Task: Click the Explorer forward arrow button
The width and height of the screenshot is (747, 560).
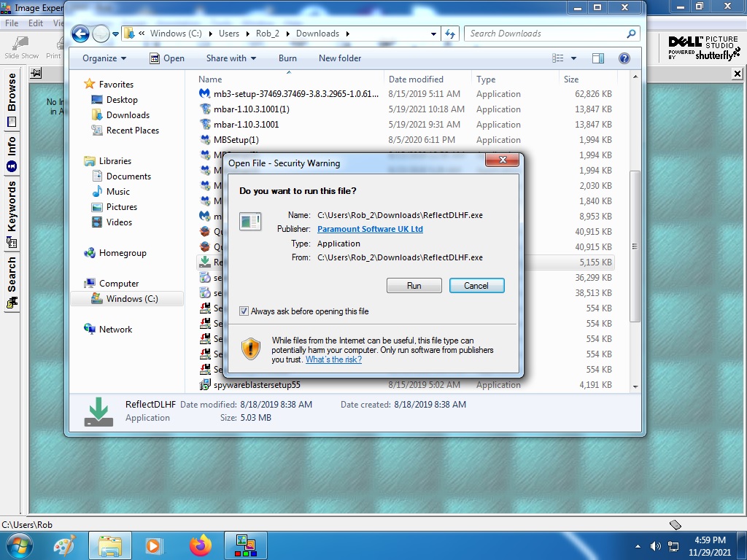Action: pyautogui.click(x=101, y=34)
